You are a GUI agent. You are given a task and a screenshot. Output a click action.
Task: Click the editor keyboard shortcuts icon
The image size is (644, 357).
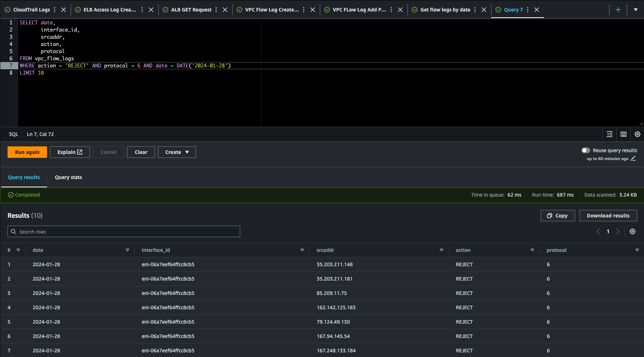624,134
